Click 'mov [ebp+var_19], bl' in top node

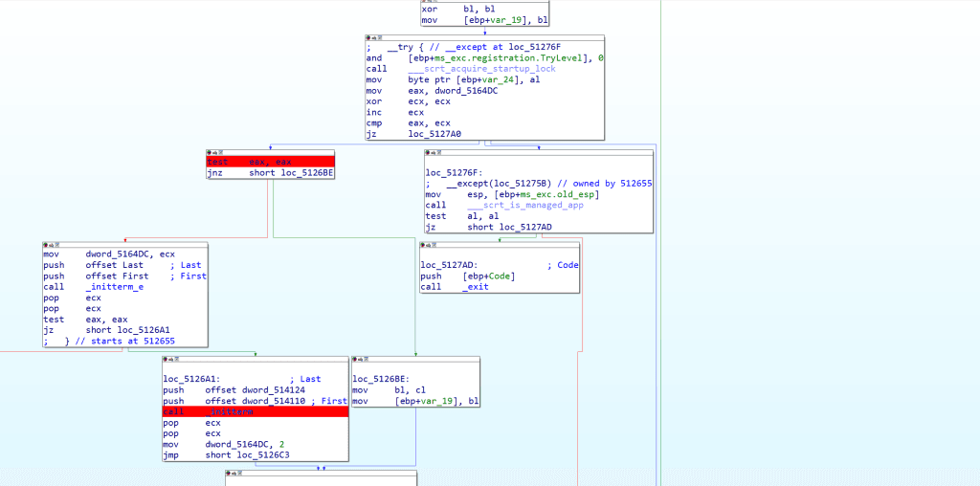pyautogui.click(x=484, y=21)
